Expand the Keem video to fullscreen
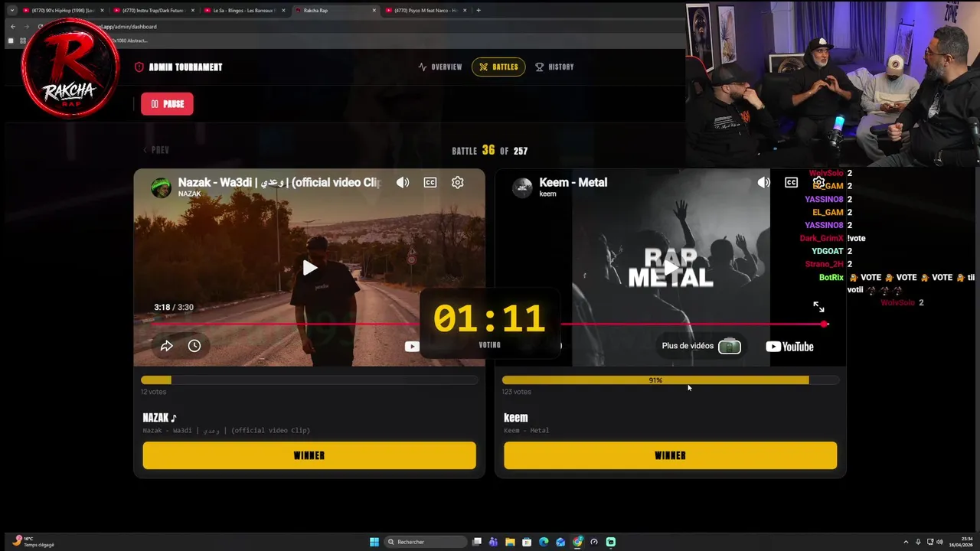This screenshot has height=551, width=980. pos(818,307)
